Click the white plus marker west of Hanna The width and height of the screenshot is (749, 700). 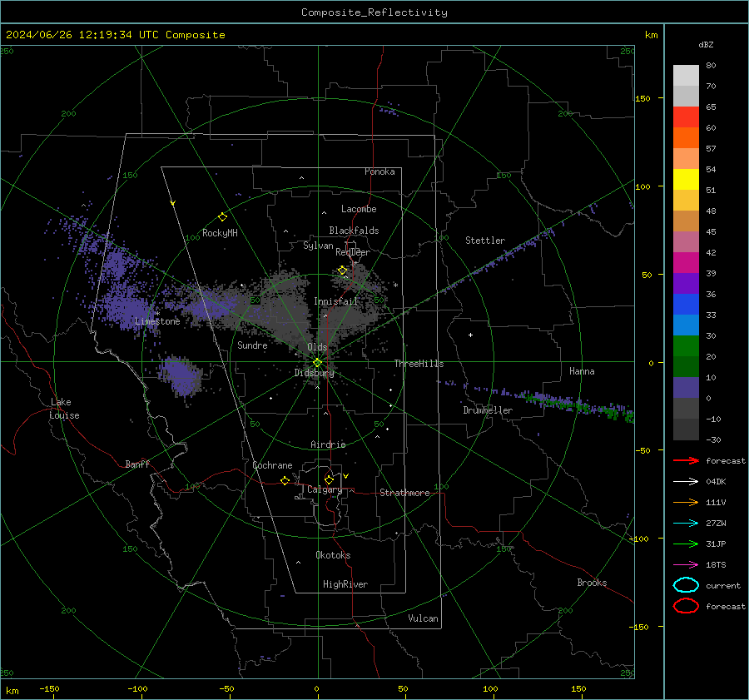[470, 335]
